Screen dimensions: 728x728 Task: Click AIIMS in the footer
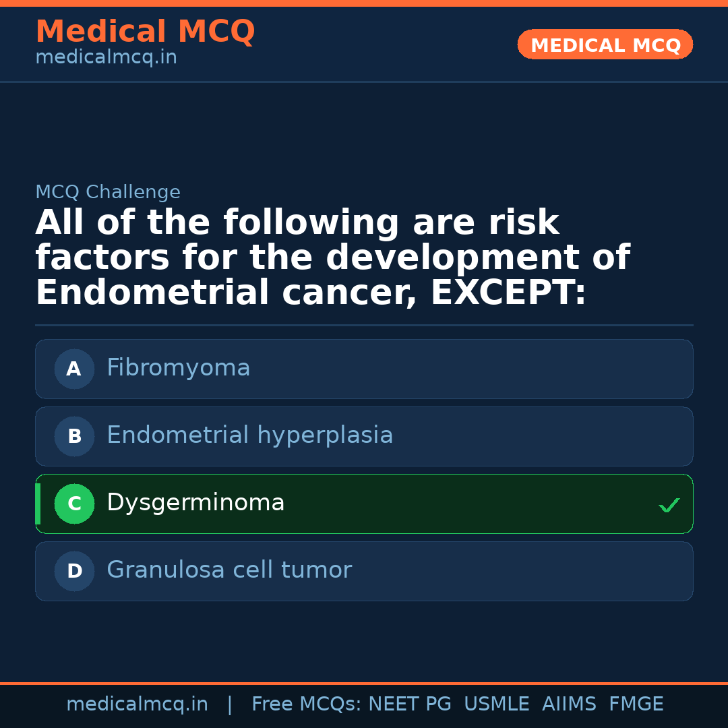point(569,704)
